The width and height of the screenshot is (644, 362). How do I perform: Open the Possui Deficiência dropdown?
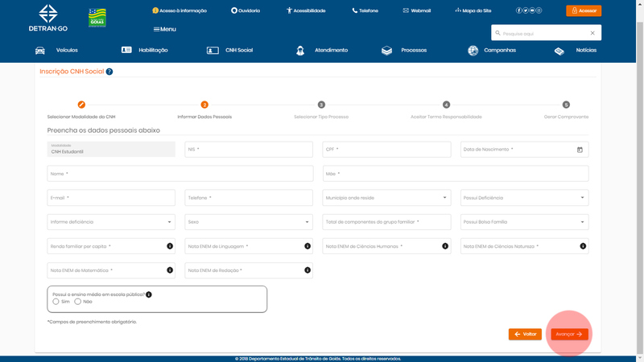tap(524, 198)
